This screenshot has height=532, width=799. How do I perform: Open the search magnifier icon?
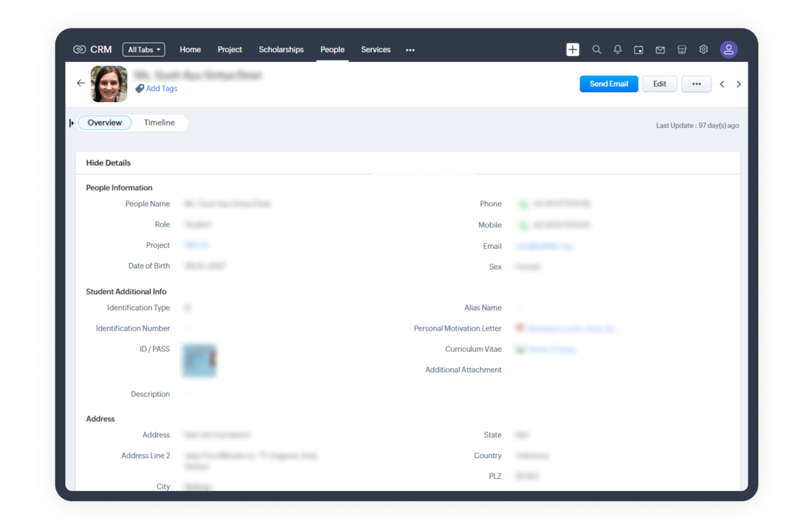[596, 50]
